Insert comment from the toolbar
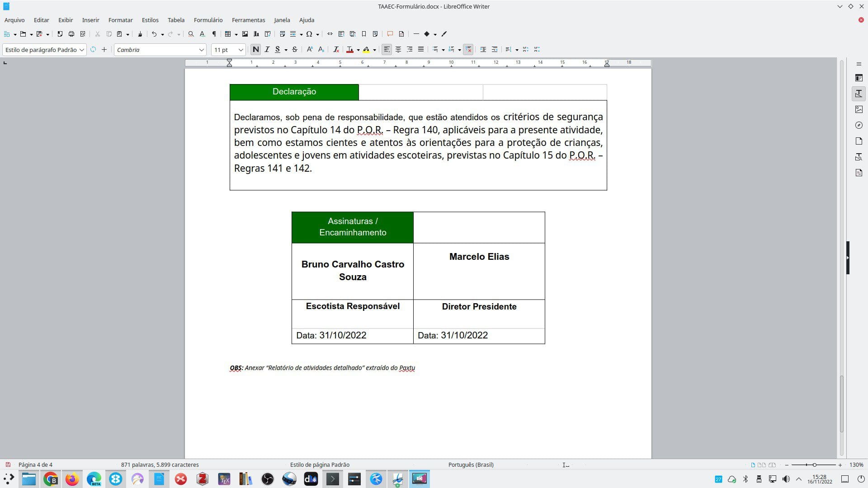 pos(390,34)
